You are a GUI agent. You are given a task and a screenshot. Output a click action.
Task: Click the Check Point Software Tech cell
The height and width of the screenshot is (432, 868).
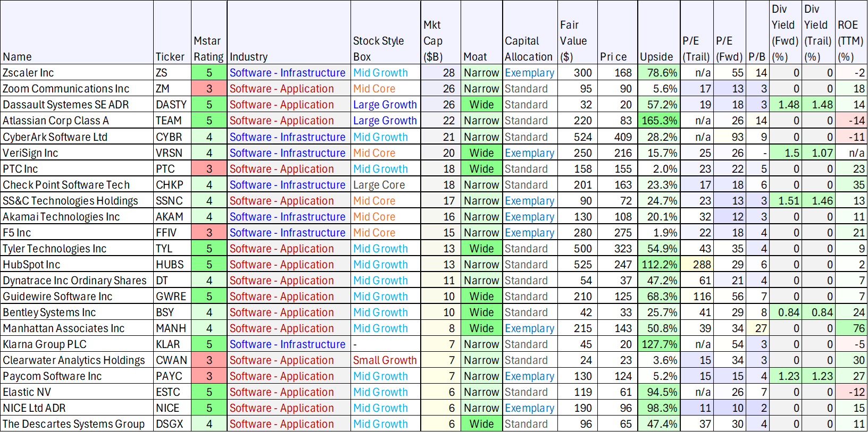coord(77,184)
